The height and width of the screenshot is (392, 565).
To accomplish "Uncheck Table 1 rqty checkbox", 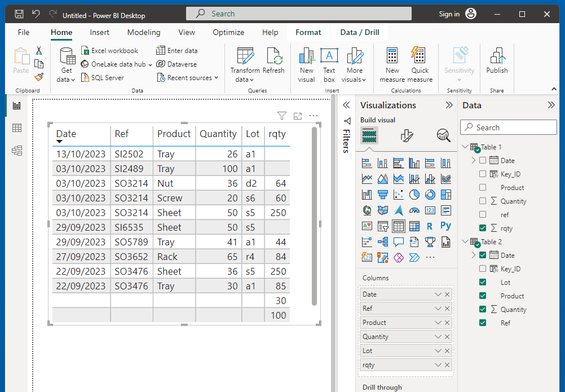I will 483,228.
